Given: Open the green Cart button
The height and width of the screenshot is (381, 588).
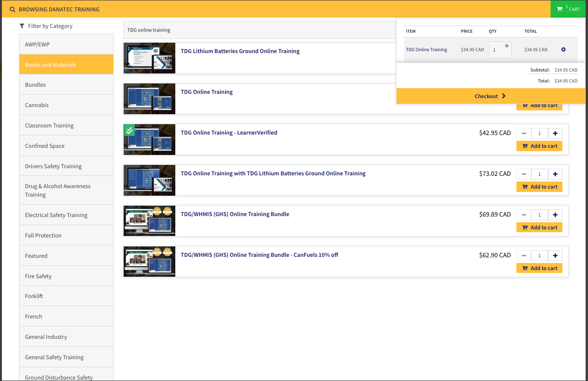Looking at the screenshot, I should (x=568, y=9).
